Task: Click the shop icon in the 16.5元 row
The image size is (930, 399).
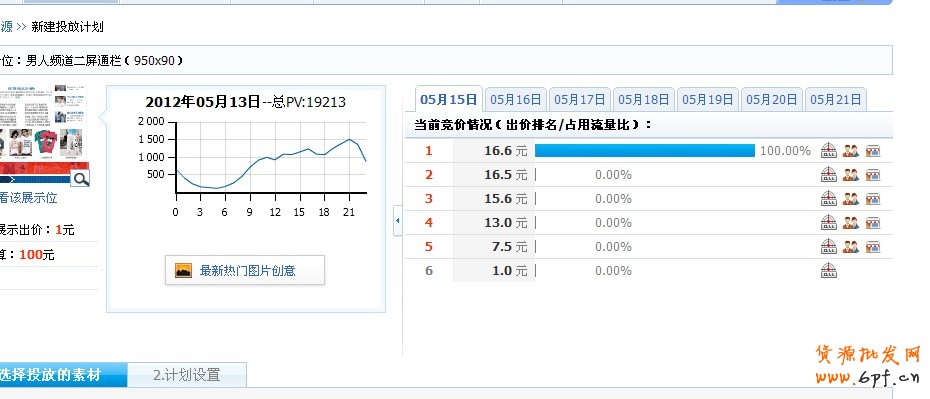Action: click(x=872, y=175)
